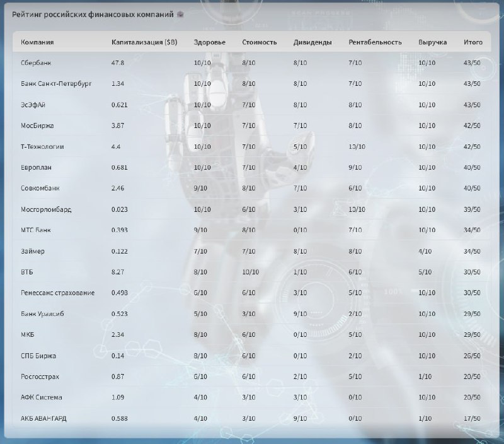Click Займер capitalization 0.122
Image resolution: width=504 pixels, height=444 pixels.
point(120,251)
